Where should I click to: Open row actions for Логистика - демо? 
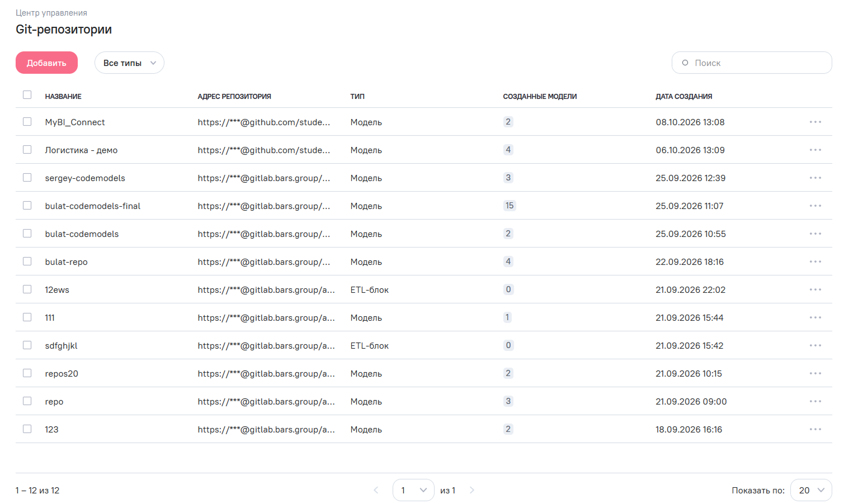click(815, 150)
